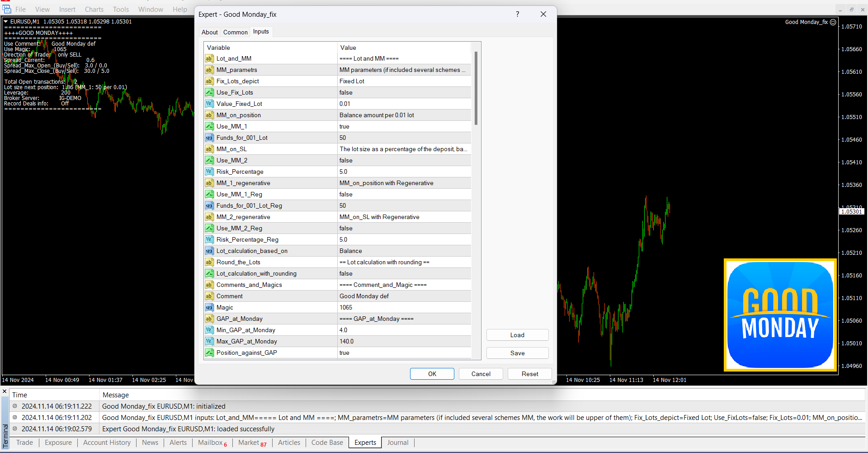
Task: Switch to the Common tab
Action: (x=235, y=32)
